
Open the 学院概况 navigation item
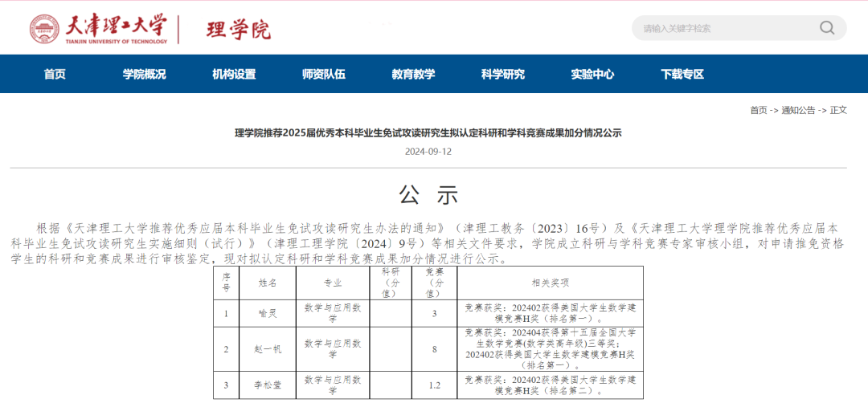(145, 74)
